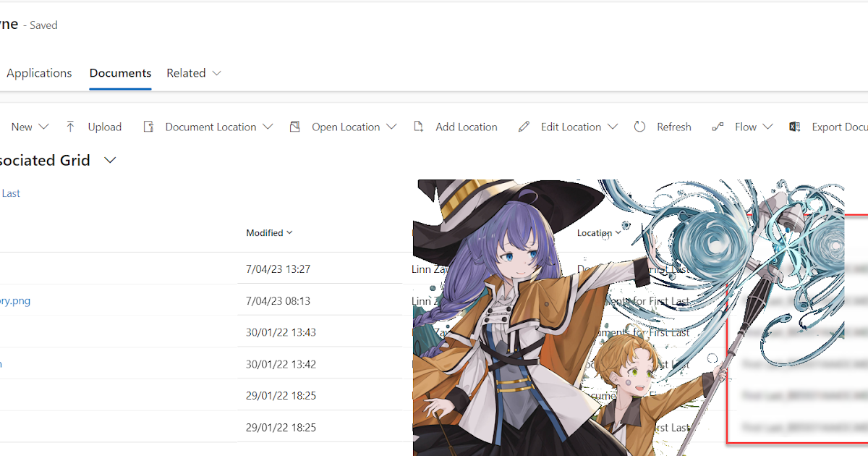Screen dimensions: 868x456
Task: Expand the Flow menu chevron
Action: click(x=767, y=127)
